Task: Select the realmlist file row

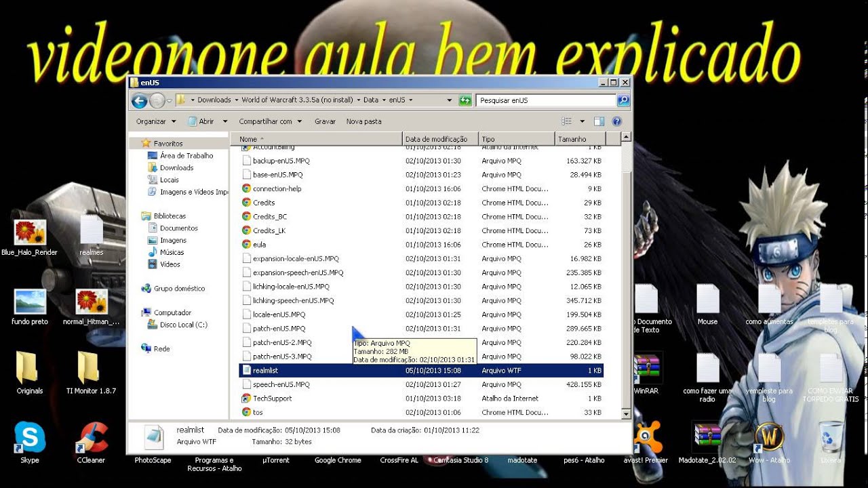Action: coord(422,371)
